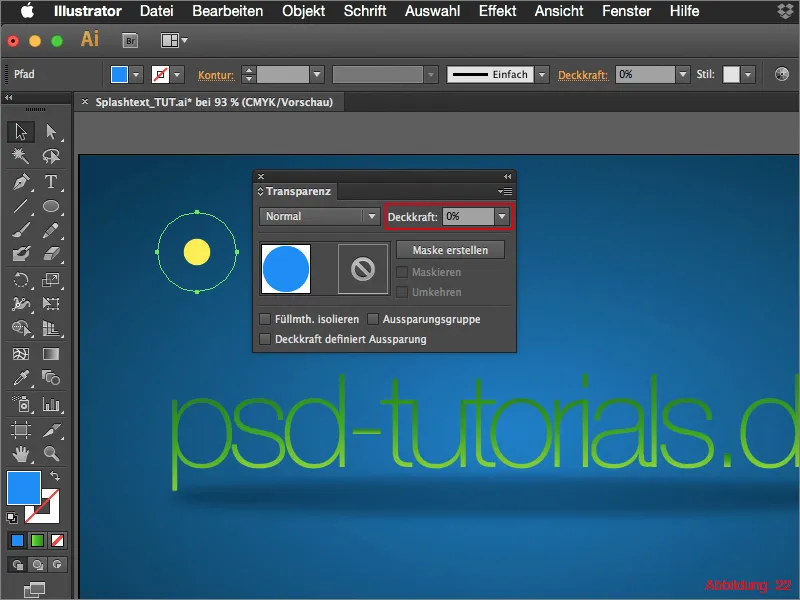The height and width of the screenshot is (600, 800).
Task: Select the Free Transform tool
Action: tap(51, 304)
